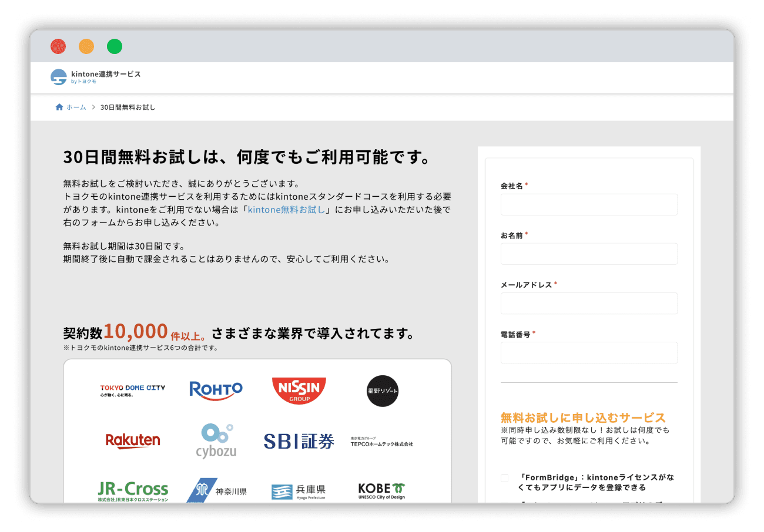Click the JR-Cross logo
764x532 pixels.
(133, 491)
